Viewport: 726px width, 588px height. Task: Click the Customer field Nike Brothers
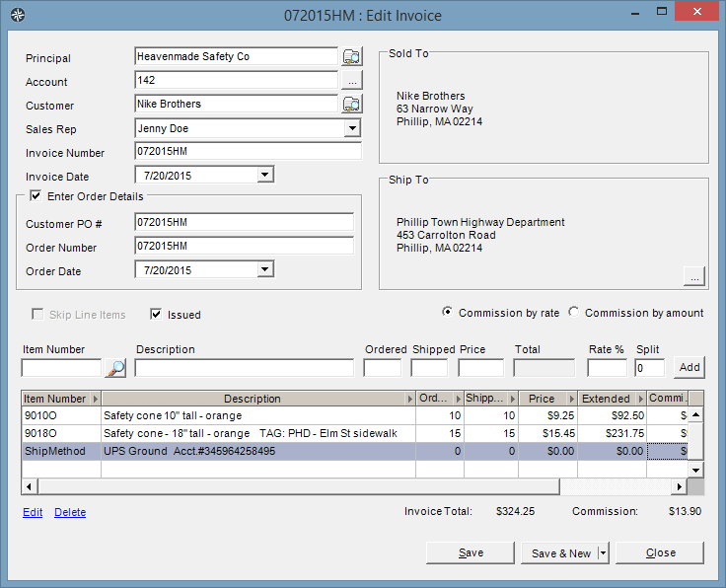tap(236, 104)
